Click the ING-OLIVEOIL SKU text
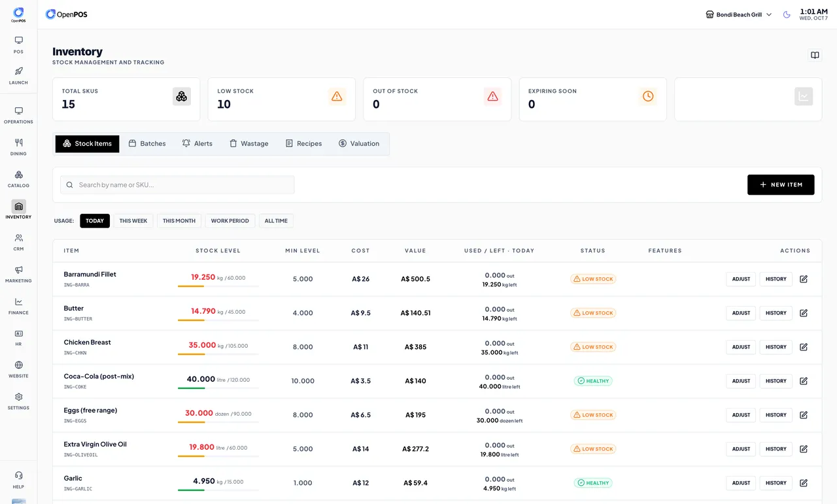The width and height of the screenshot is (837, 504). point(80,455)
